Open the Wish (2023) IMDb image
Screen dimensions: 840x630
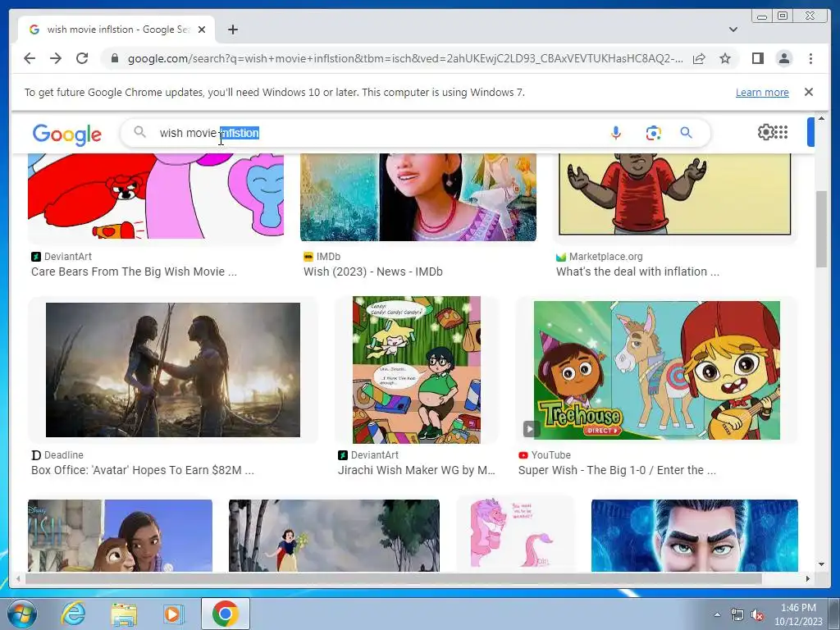[418, 197]
